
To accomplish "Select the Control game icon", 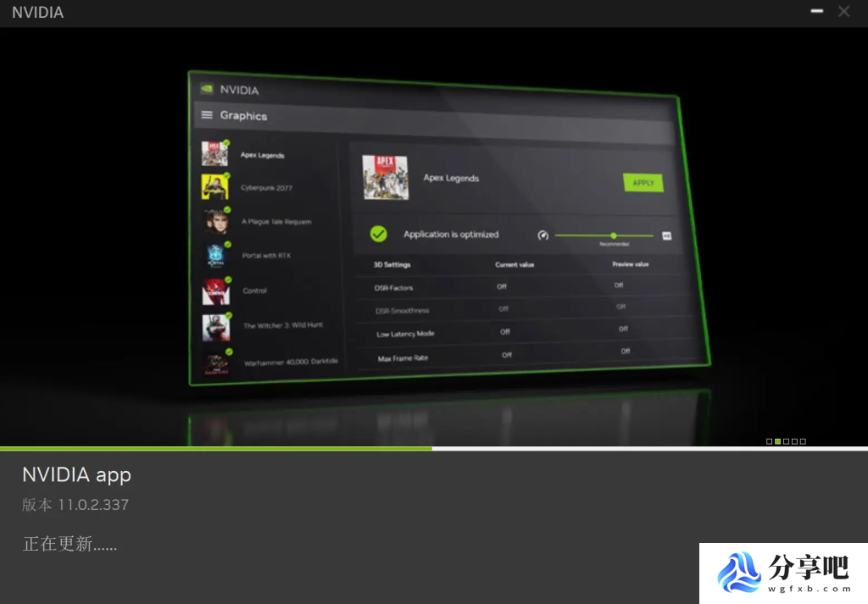I will [216, 291].
